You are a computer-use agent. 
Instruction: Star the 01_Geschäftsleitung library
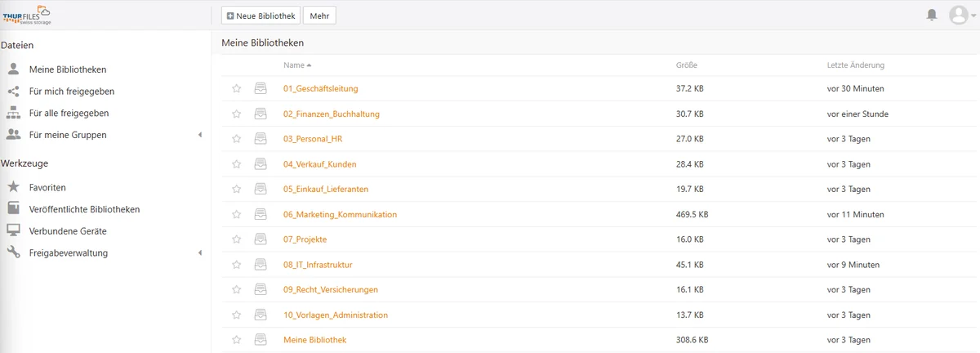click(237, 88)
